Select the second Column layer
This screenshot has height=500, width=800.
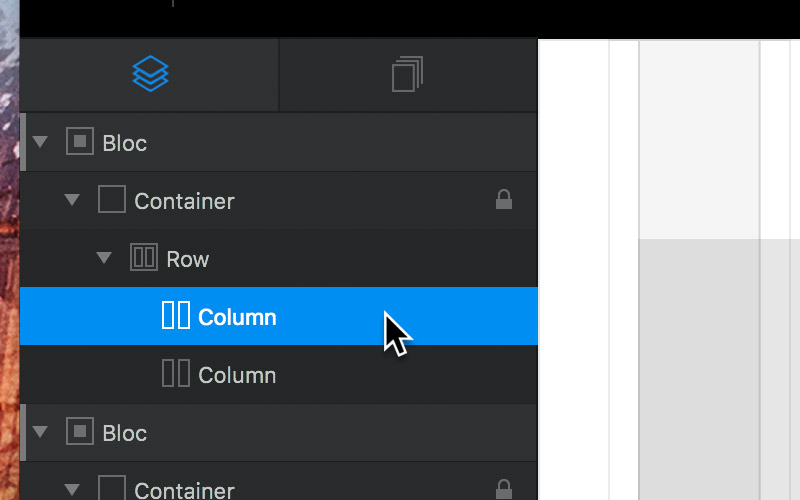pyautogui.click(x=279, y=374)
